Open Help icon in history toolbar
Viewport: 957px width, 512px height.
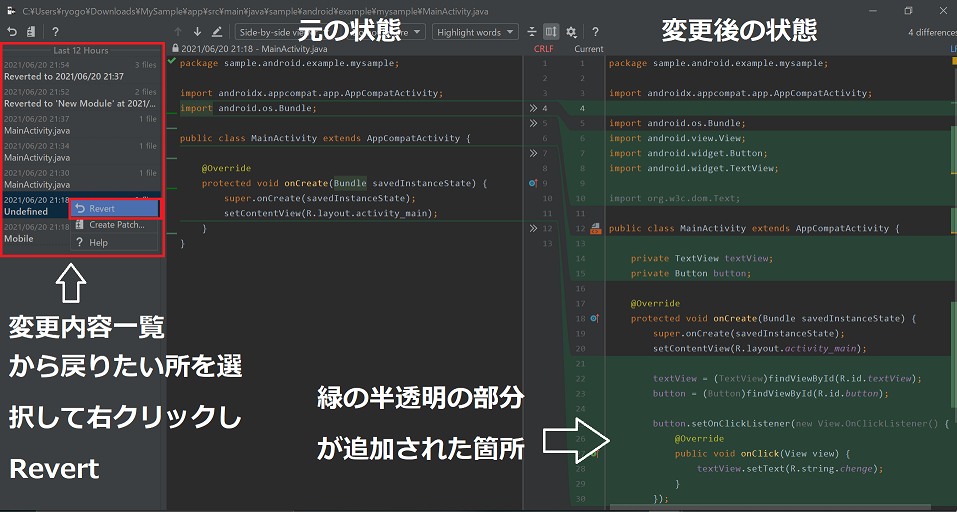pyautogui.click(x=55, y=32)
